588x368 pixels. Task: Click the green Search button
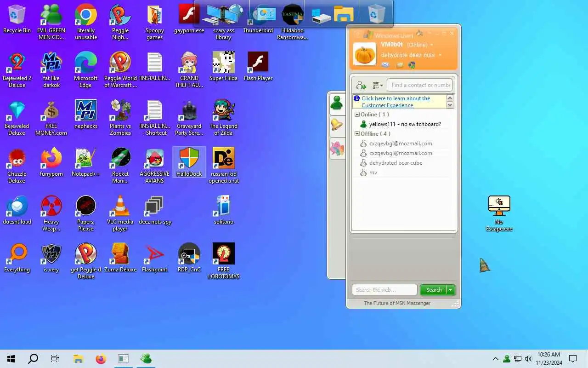(x=434, y=290)
